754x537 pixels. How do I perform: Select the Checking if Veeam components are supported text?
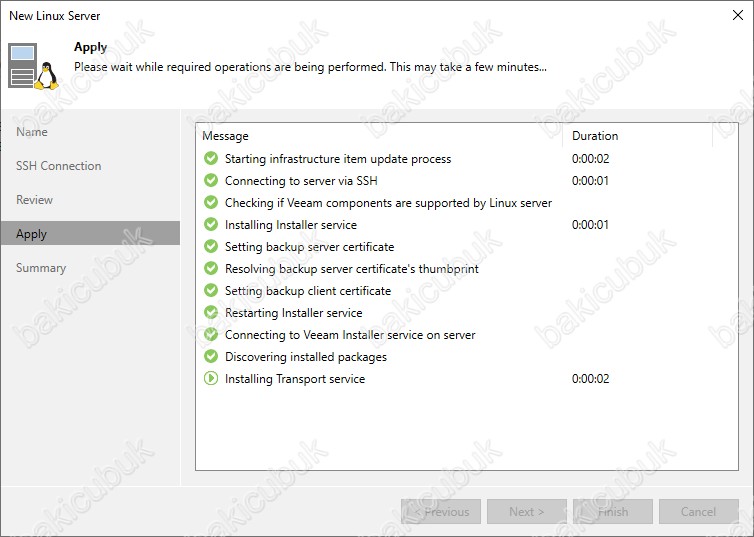[x=389, y=203]
